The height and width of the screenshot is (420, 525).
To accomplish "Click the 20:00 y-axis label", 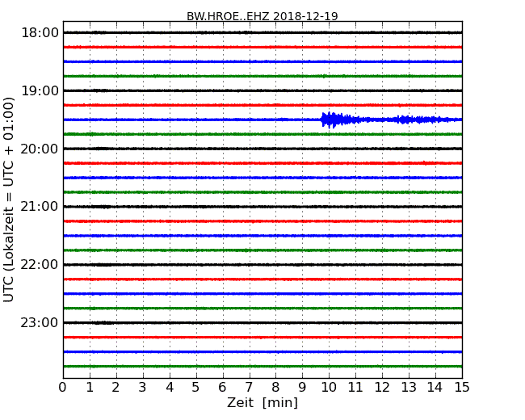I will [40, 149].
